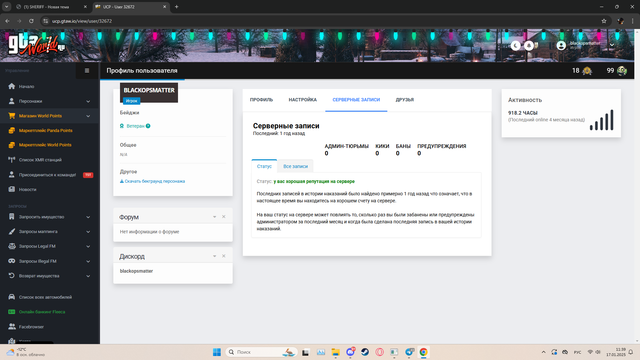Open File Explorer from taskbar

tap(336, 352)
